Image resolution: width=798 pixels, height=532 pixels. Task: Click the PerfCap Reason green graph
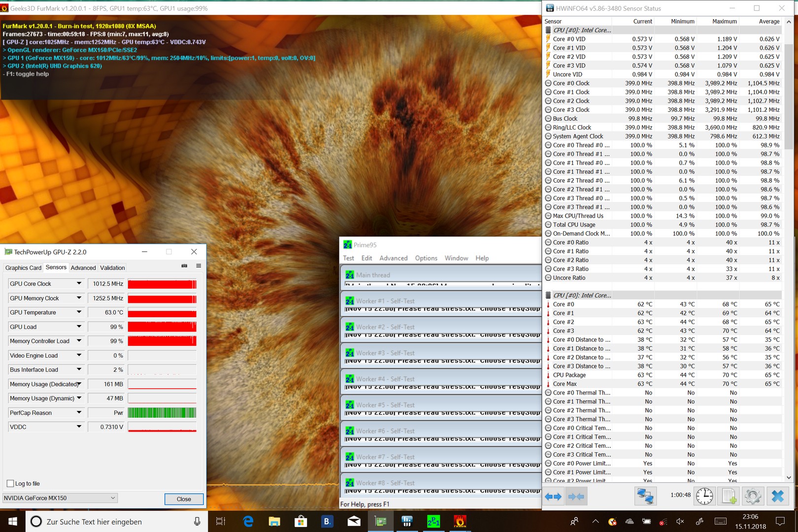coord(162,413)
